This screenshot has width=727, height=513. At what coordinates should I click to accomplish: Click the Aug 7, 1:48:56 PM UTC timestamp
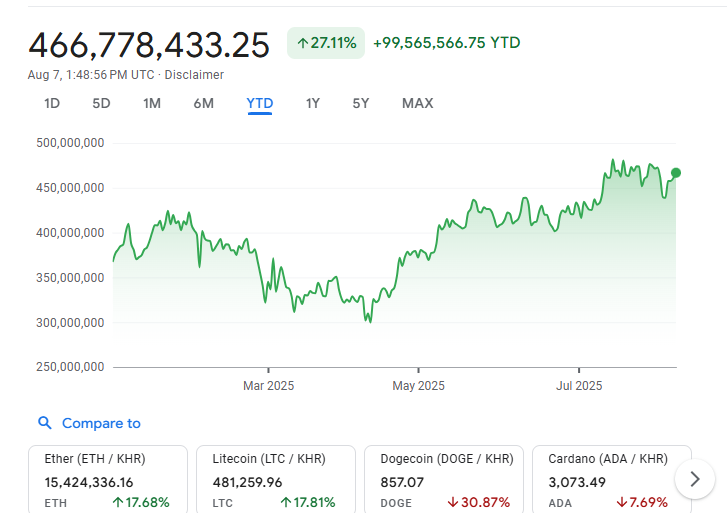click(x=91, y=75)
